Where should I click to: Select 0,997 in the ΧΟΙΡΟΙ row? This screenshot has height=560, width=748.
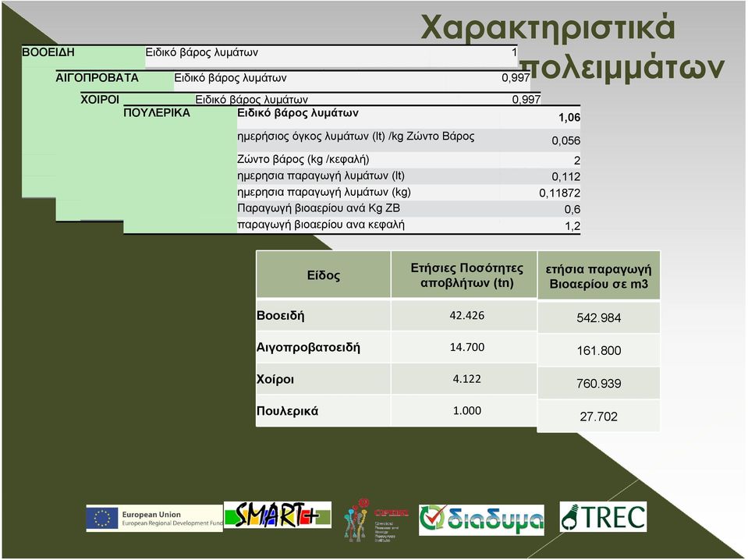point(526,99)
